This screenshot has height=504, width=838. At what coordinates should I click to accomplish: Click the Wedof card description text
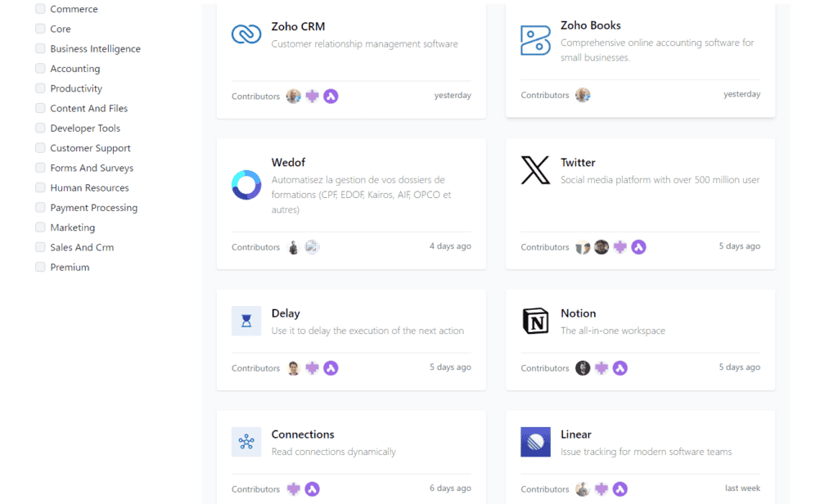(x=361, y=195)
